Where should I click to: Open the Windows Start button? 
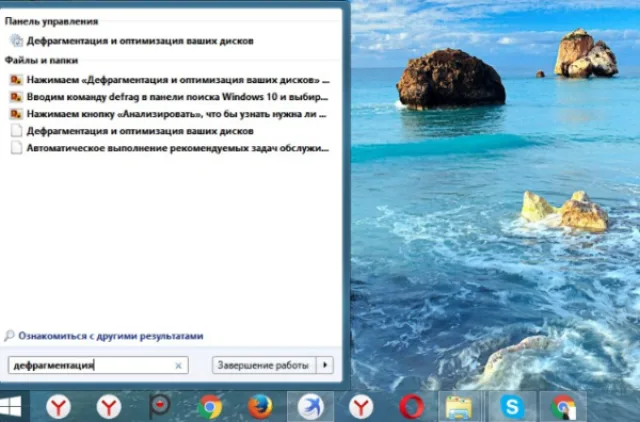click(x=11, y=406)
